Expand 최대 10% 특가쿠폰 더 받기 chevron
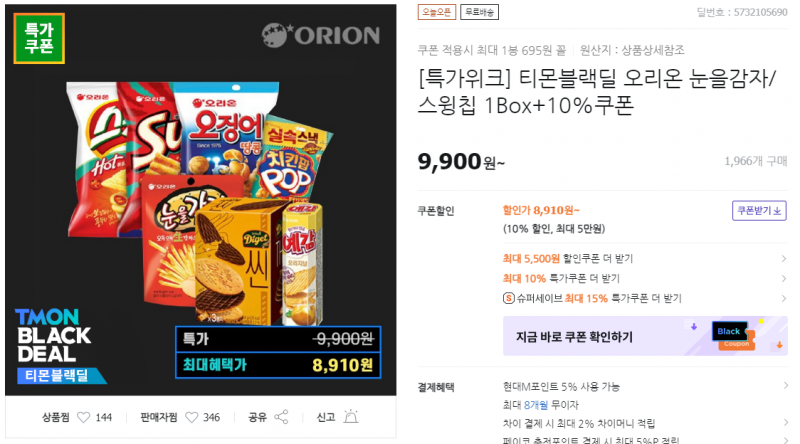 [784, 279]
